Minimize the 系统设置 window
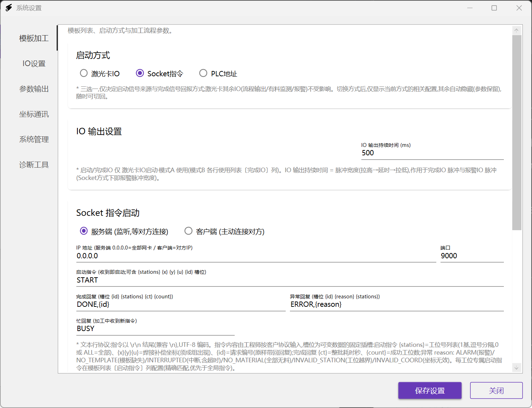This screenshot has height=408, width=532. point(470,8)
